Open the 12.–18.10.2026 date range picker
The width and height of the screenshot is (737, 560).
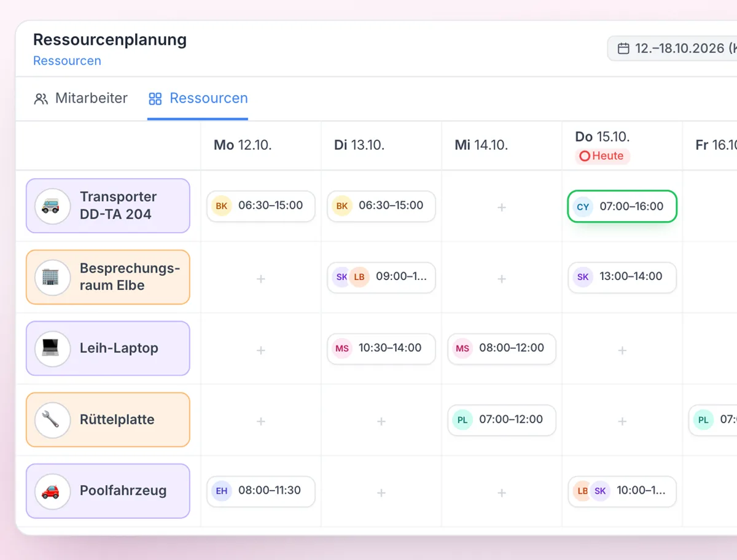tap(673, 49)
